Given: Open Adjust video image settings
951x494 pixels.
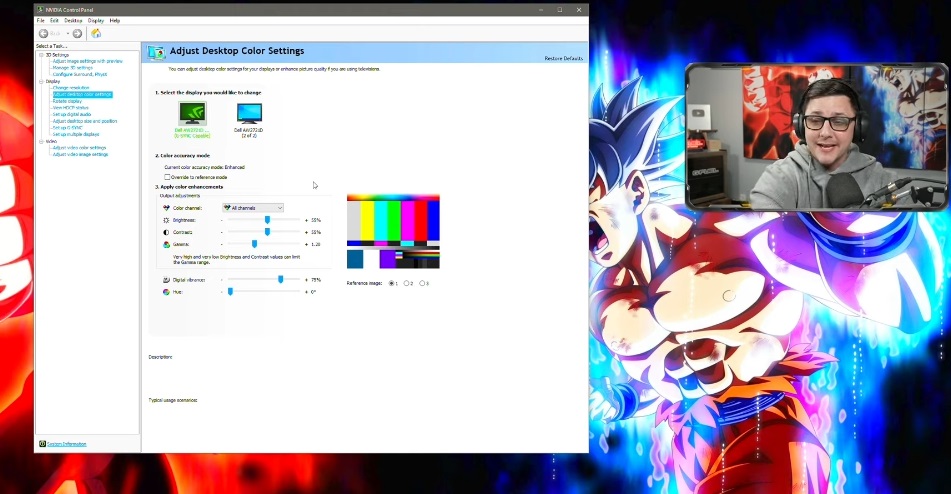Looking at the screenshot, I should [81, 155].
